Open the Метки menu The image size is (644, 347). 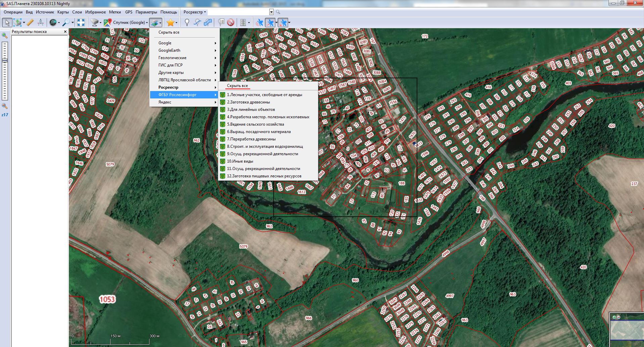115,12
